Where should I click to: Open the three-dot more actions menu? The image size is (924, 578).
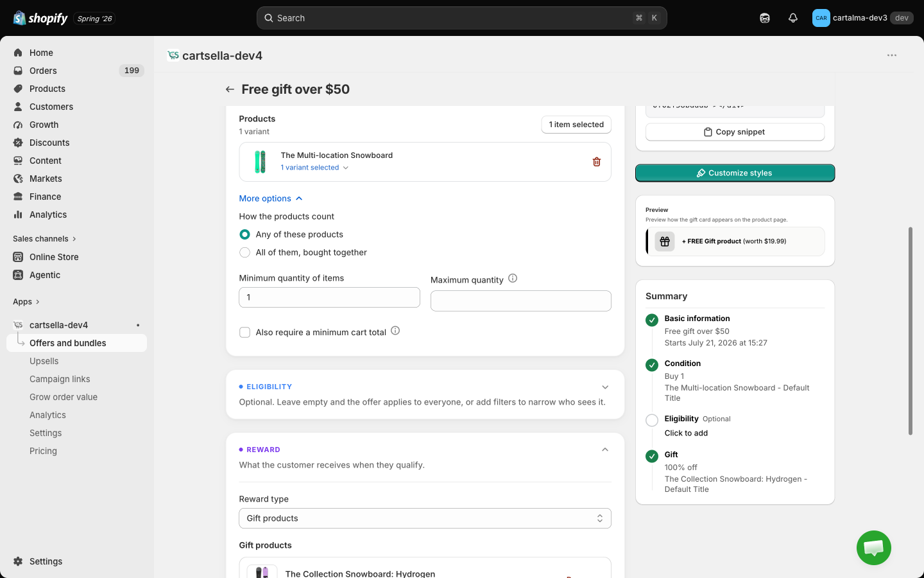click(x=892, y=55)
